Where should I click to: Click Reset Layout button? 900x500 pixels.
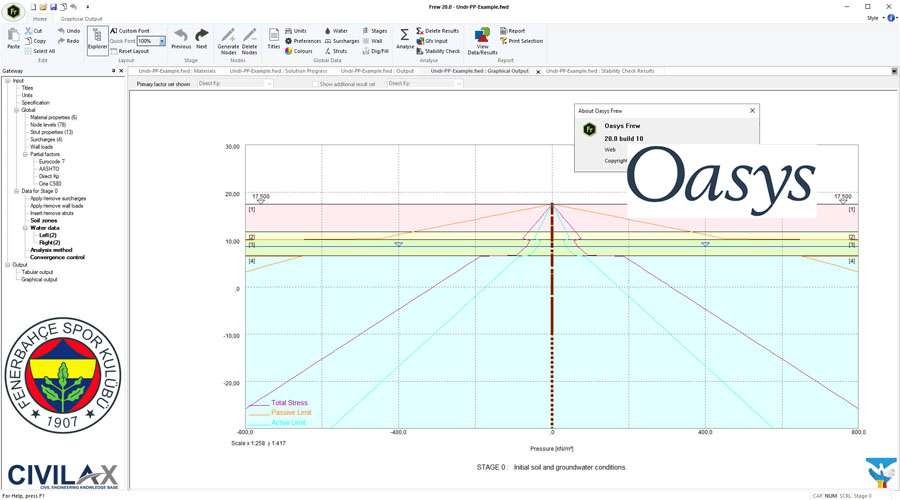coord(130,51)
